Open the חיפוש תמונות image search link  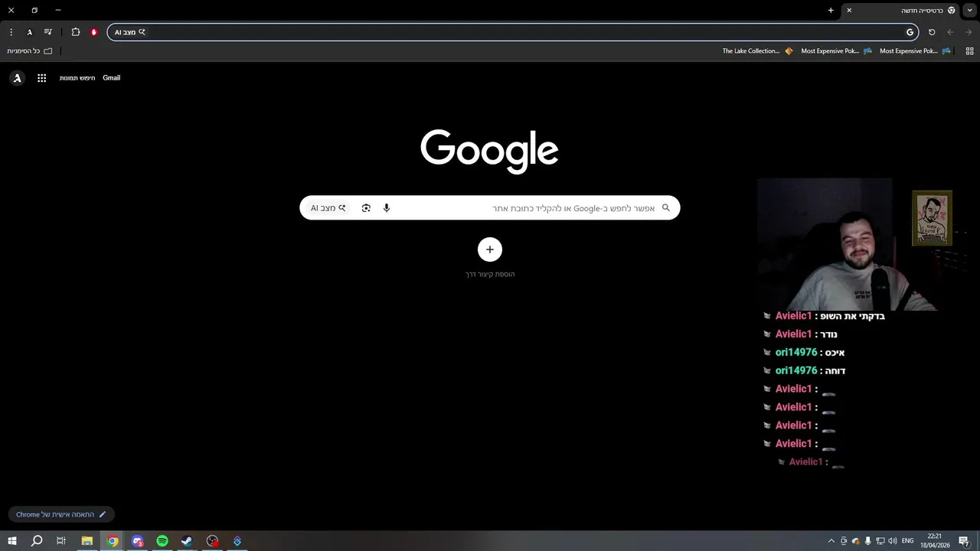point(77,78)
